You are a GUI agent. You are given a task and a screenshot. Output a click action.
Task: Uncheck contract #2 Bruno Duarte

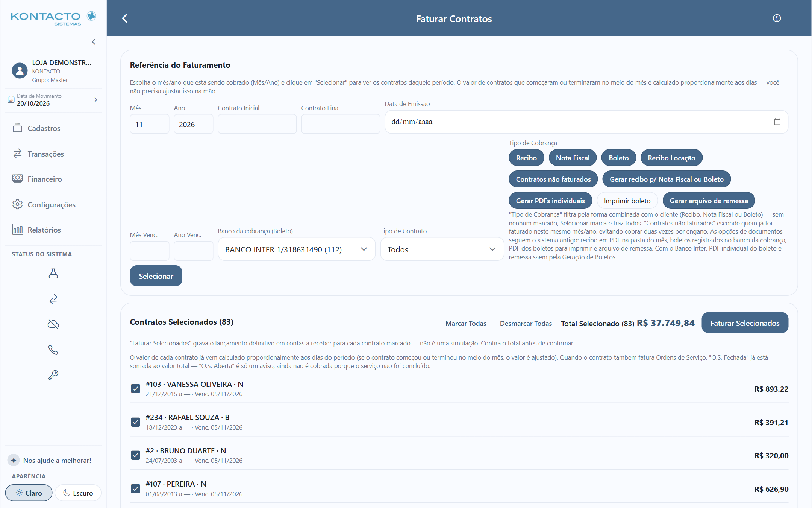click(x=136, y=455)
